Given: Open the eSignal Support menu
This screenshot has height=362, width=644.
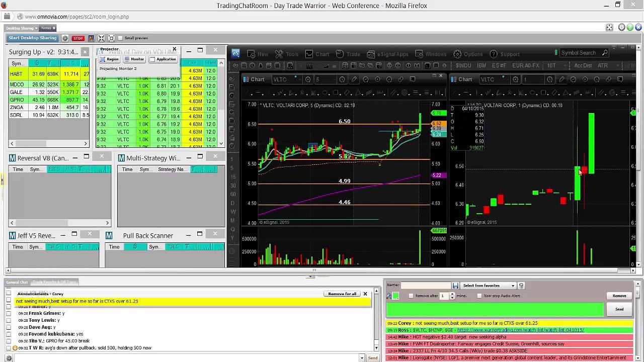Looking at the screenshot, I should tap(505, 54).
